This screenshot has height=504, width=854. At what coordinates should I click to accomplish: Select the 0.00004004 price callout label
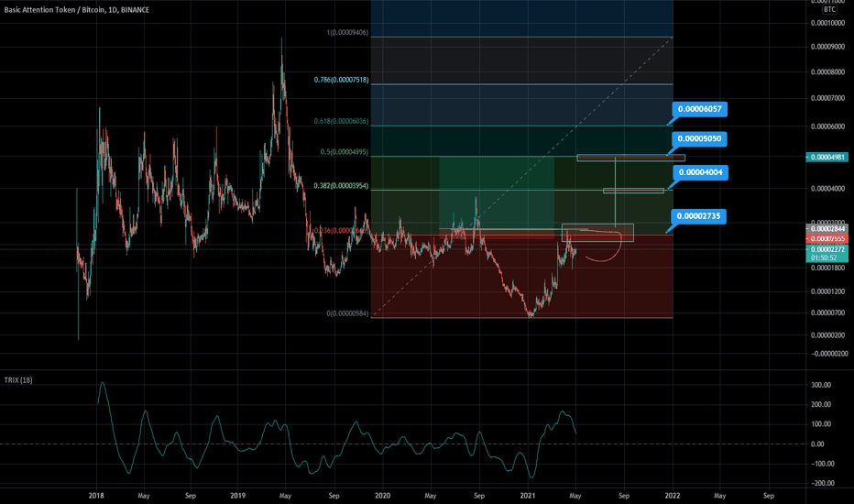click(700, 172)
